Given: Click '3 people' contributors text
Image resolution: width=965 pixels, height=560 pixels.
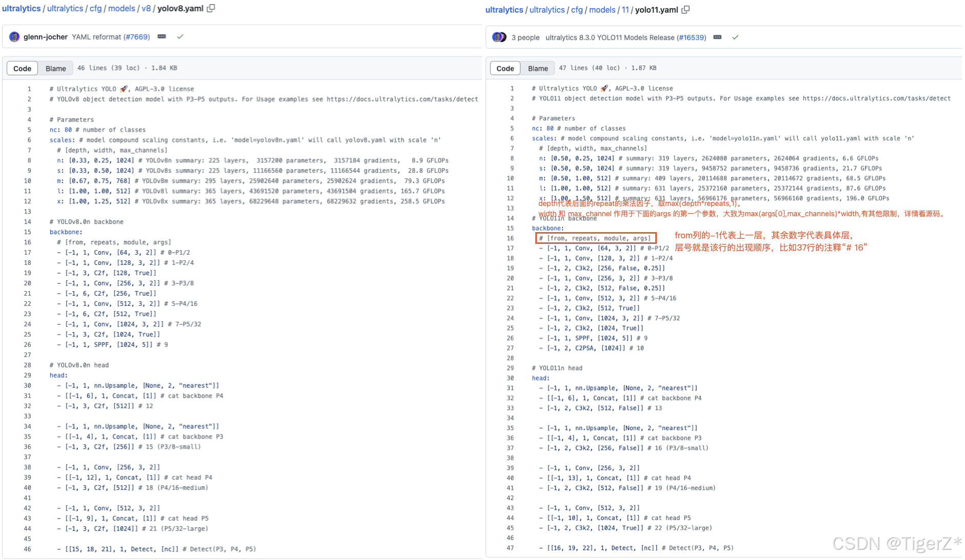Looking at the screenshot, I should coord(526,37).
